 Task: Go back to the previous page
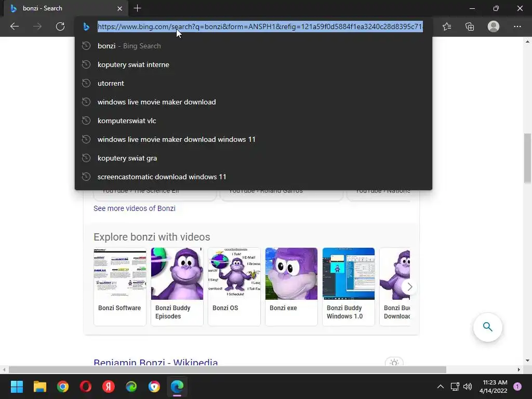pyautogui.click(x=15, y=26)
